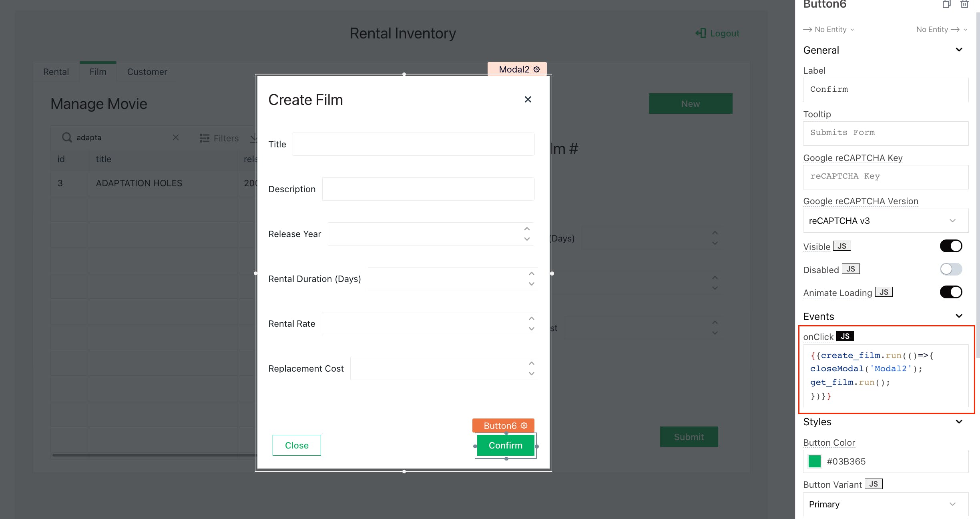Screen dimensions: 980x519
Task: Close the Create Film modal with X
Action: (528, 99)
